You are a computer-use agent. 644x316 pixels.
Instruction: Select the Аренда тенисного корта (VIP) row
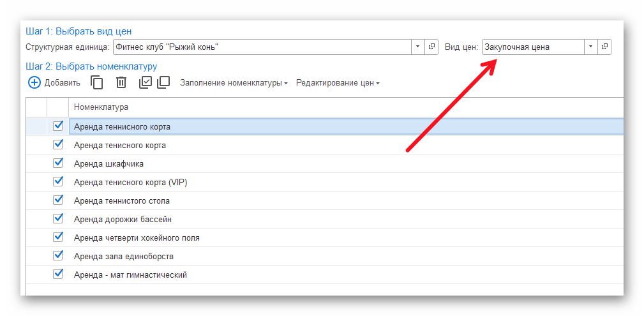click(x=131, y=183)
